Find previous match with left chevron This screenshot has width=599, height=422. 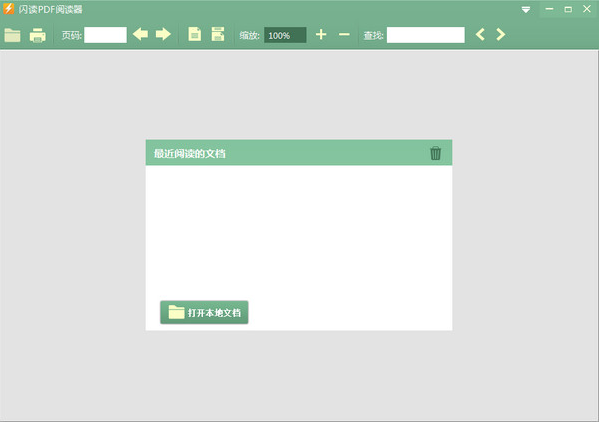pos(480,35)
